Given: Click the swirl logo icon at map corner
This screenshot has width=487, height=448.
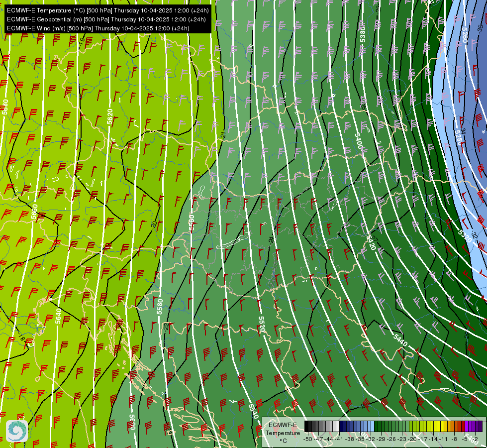Looking at the screenshot, I should click(x=17, y=431).
